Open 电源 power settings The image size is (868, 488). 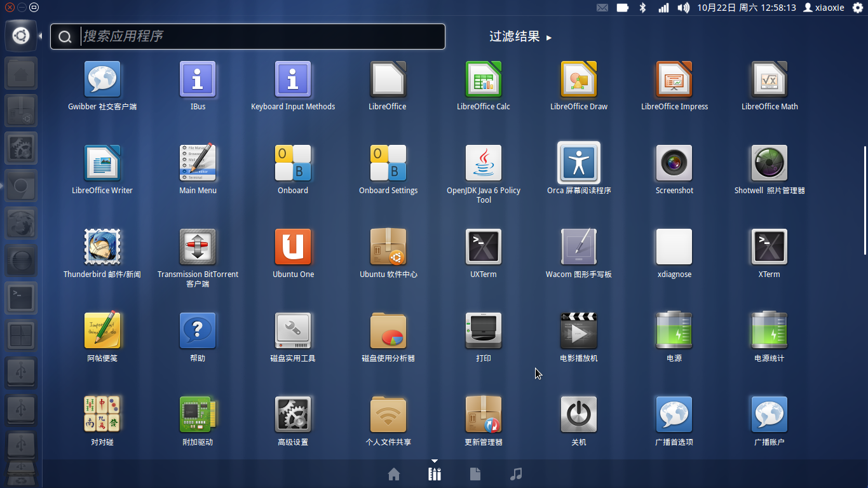[x=674, y=331]
